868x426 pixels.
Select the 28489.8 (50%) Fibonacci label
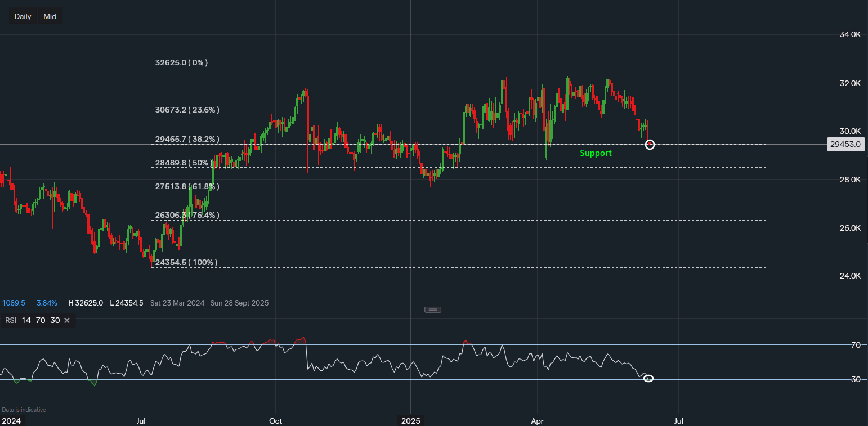183,163
